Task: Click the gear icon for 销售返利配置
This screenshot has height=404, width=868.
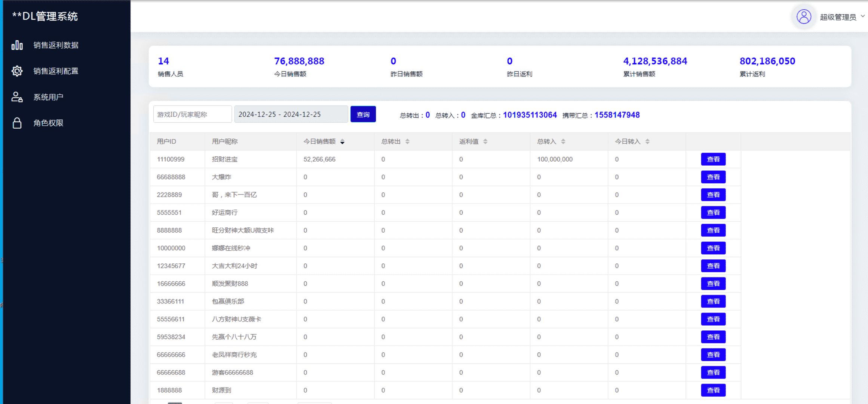Action: tap(17, 71)
